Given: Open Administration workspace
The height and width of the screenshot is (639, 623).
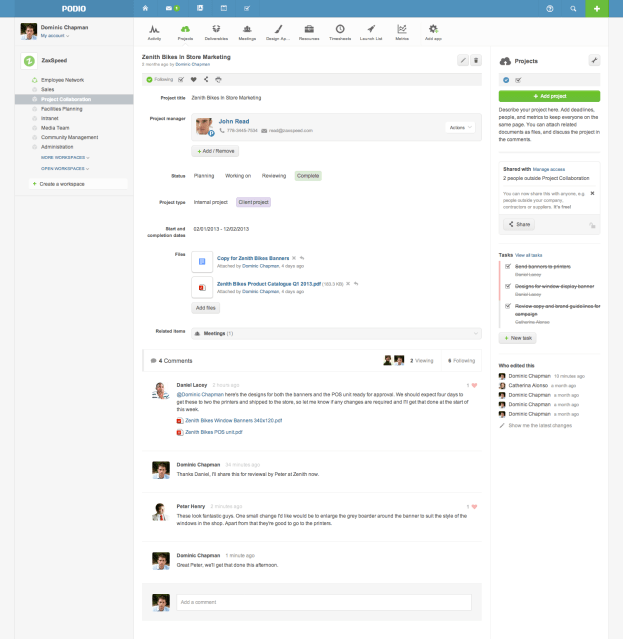Looking at the screenshot, I should click(57, 147).
